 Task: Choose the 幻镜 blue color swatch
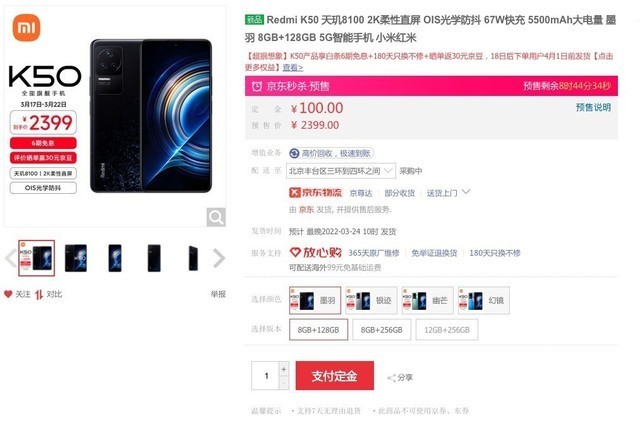[484, 300]
